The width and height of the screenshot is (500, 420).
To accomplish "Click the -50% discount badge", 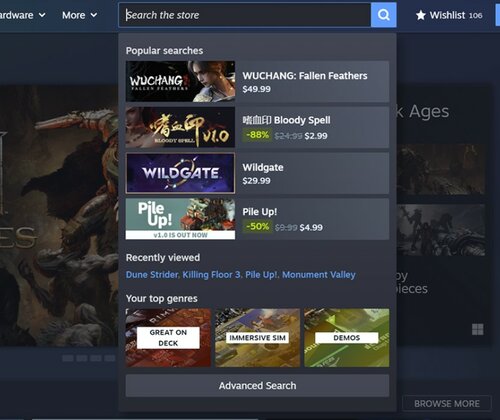I will pyautogui.click(x=257, y=227).
